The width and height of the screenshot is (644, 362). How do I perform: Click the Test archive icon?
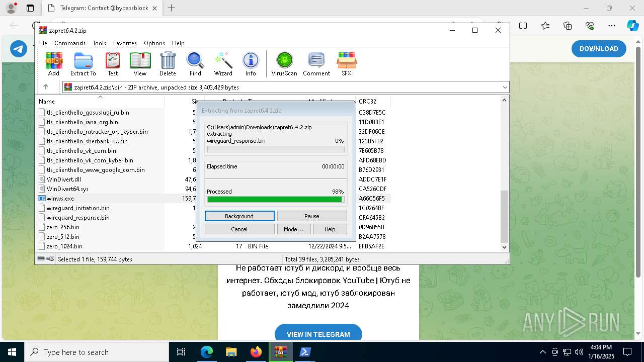point(113,64)
